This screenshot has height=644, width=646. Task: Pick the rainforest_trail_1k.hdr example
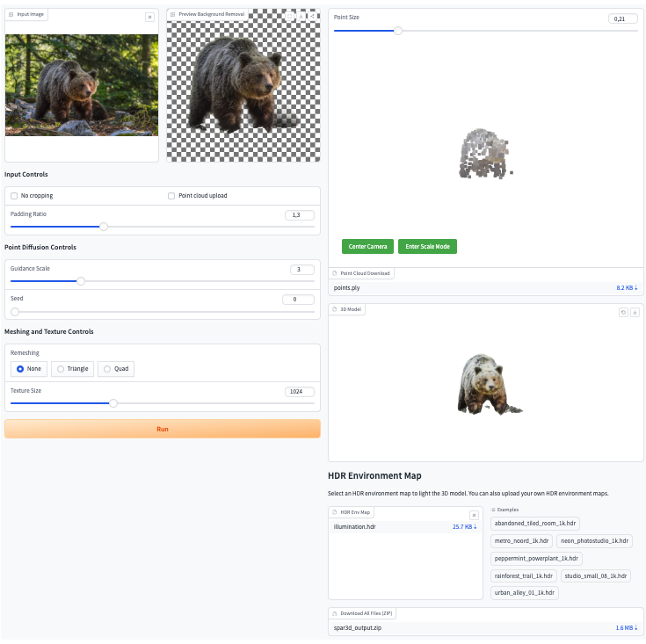tap(524, 576)
